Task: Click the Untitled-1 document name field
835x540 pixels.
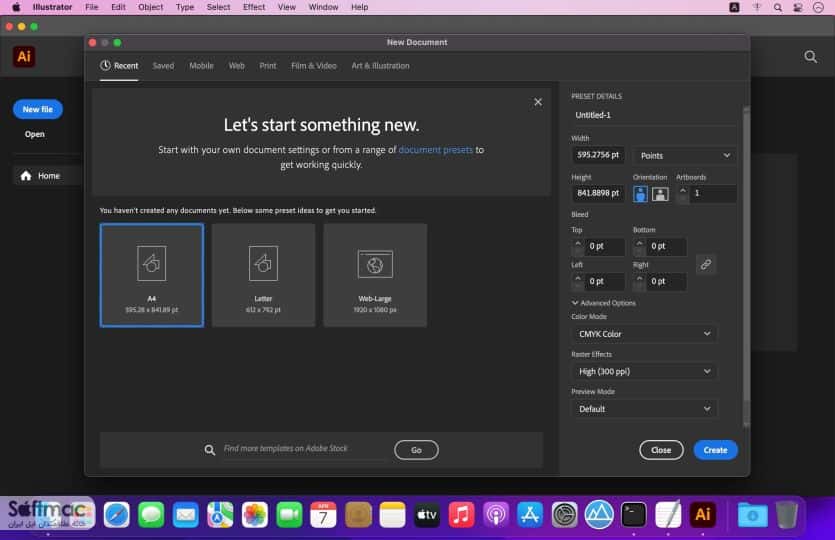Action: pyautogui.click(x=653, y=115)
